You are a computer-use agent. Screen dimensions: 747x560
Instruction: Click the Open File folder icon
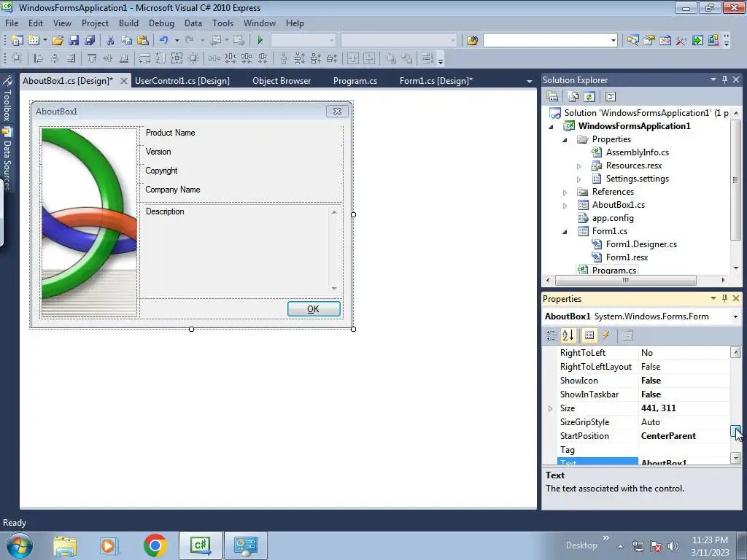click(x=58, y=41)
